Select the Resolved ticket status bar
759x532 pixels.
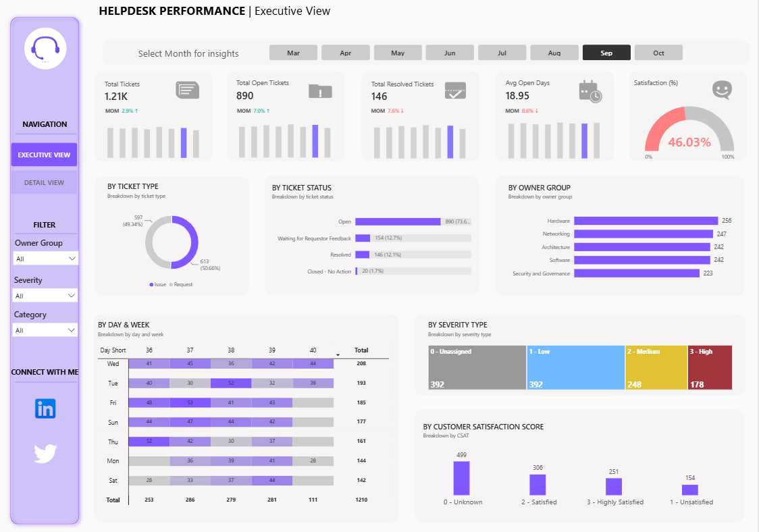362,255
